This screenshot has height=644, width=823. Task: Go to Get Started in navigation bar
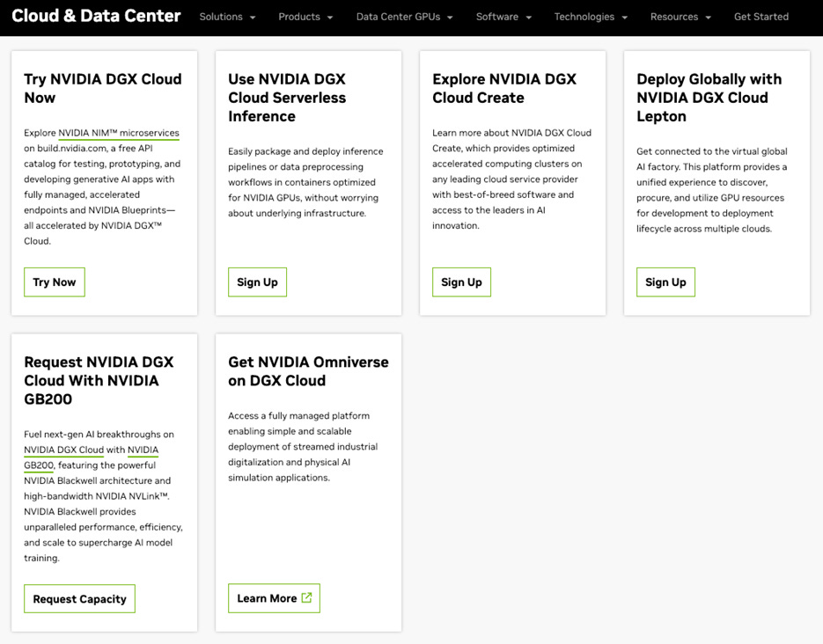[761, 17]
